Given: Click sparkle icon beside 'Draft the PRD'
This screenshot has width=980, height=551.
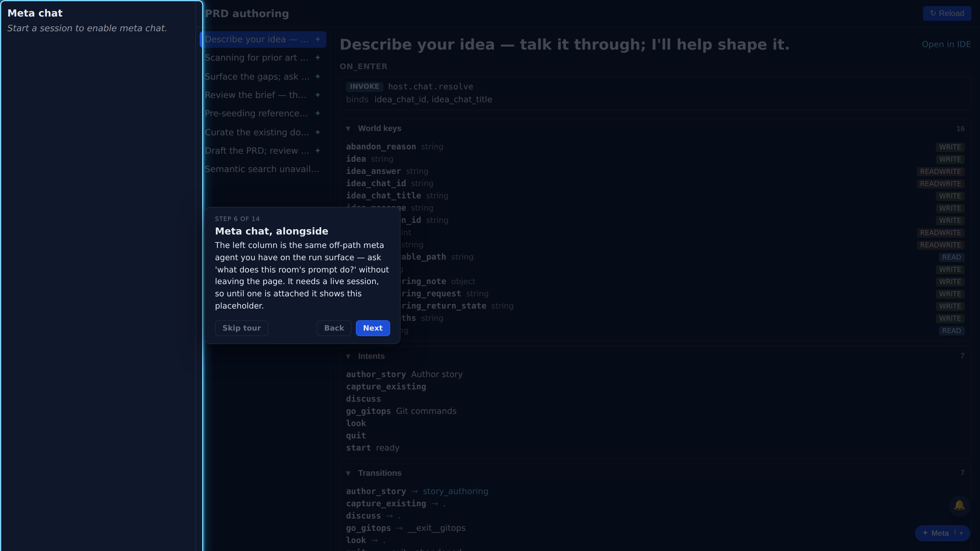Looking at the screenshot, I should (318, 151).
